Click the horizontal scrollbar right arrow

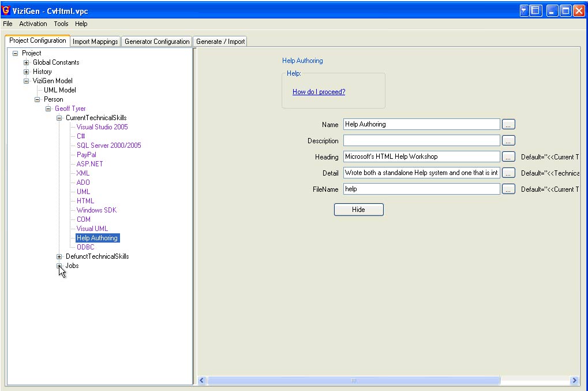point(574,381)
